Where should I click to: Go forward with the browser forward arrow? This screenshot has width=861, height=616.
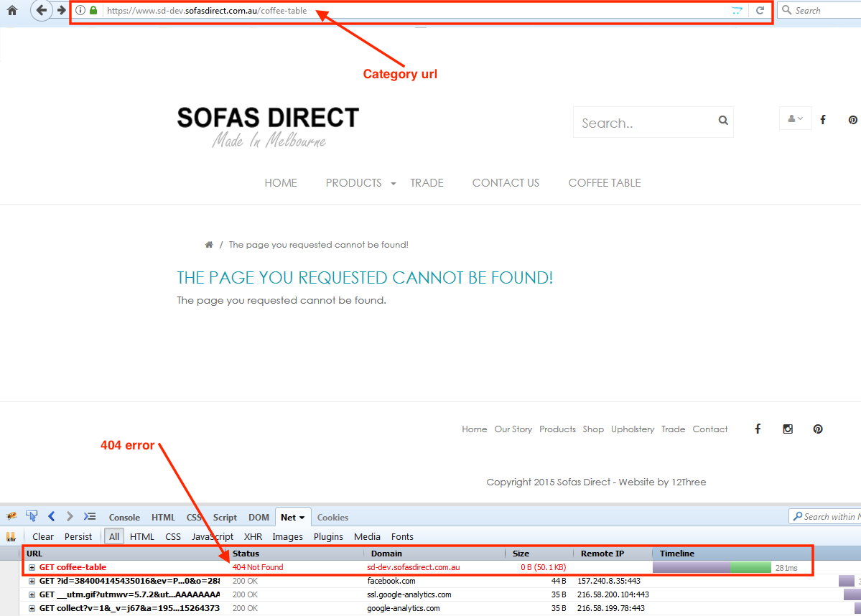pos(62,10)
